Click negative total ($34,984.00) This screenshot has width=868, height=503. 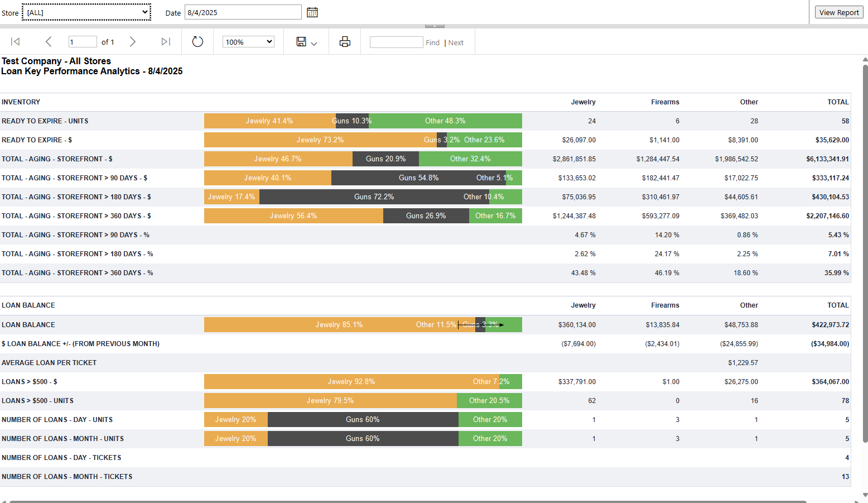click(830, 344)
